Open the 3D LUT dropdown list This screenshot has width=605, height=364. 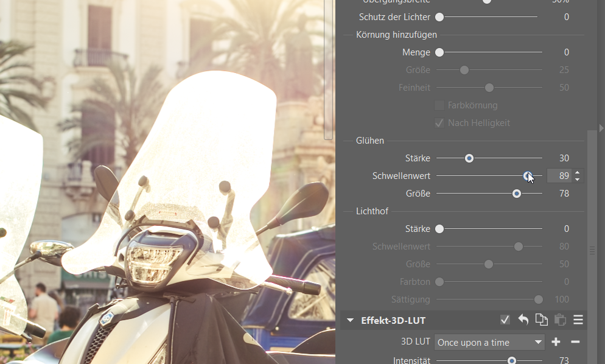point(489,343)
